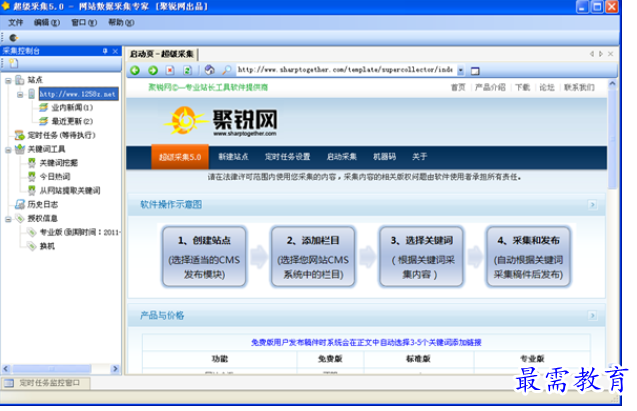Viewport: 637px width, 411px height.
Task: Open the 窗口 menu
Action: (x=84, y=23)
